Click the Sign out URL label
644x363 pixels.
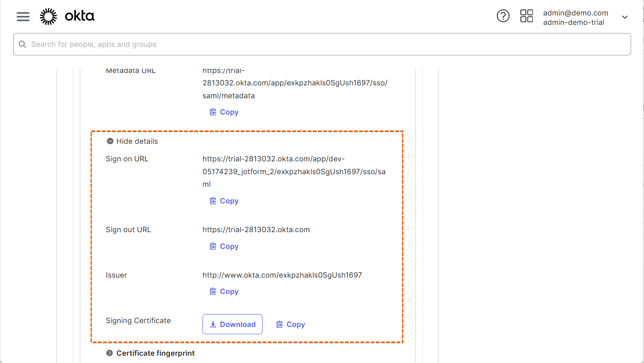tap(128, 230)
